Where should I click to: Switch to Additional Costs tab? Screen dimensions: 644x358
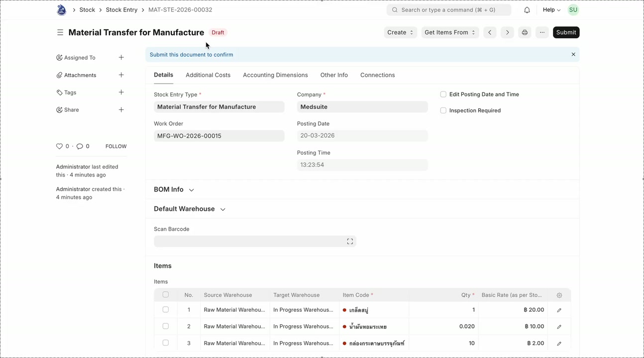pos(208,75)
